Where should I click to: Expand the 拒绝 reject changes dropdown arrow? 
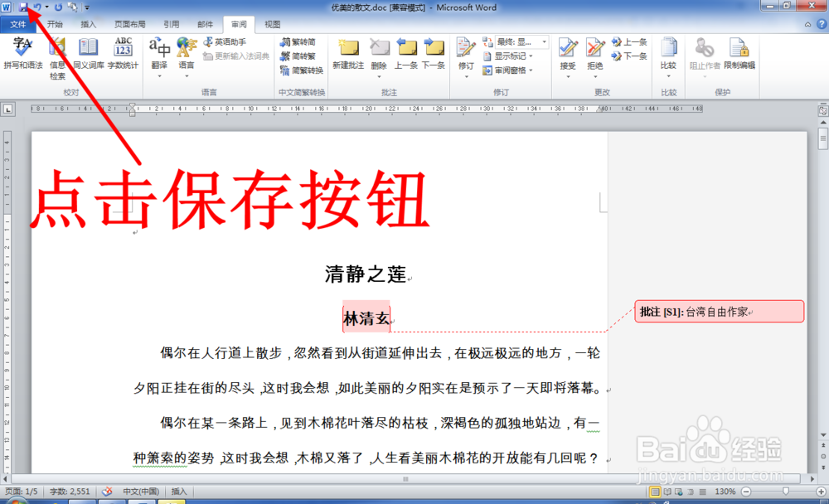[595, 77]
